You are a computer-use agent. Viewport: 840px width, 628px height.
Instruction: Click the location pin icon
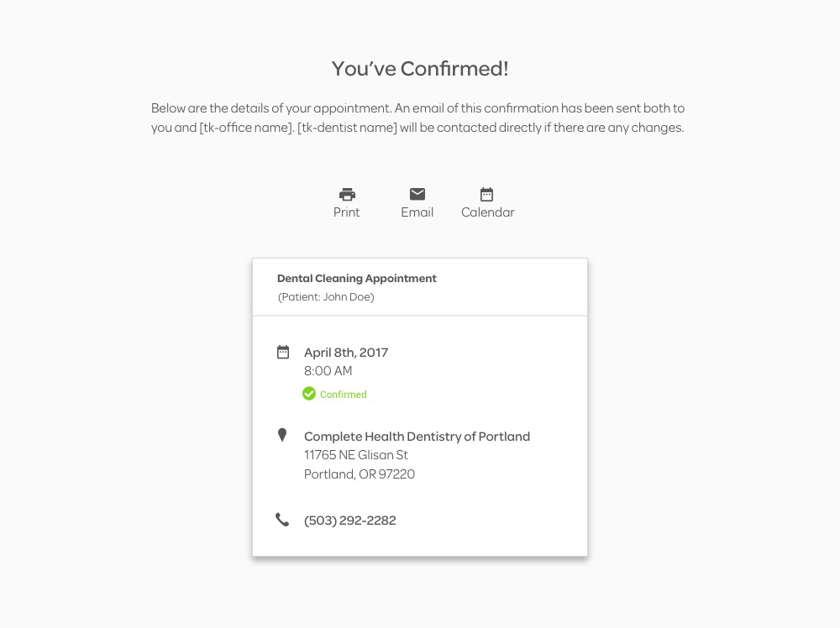(x=282, y=435)
